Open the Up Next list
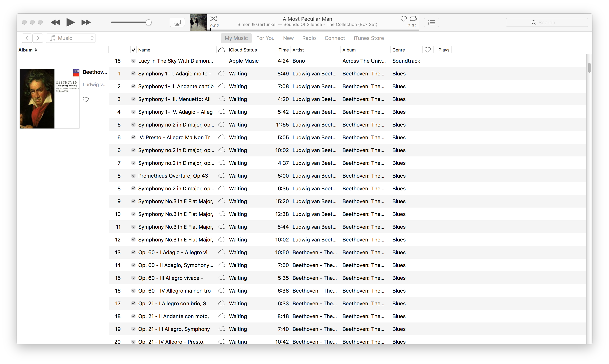The image size is (609, 364). (431, 23)
